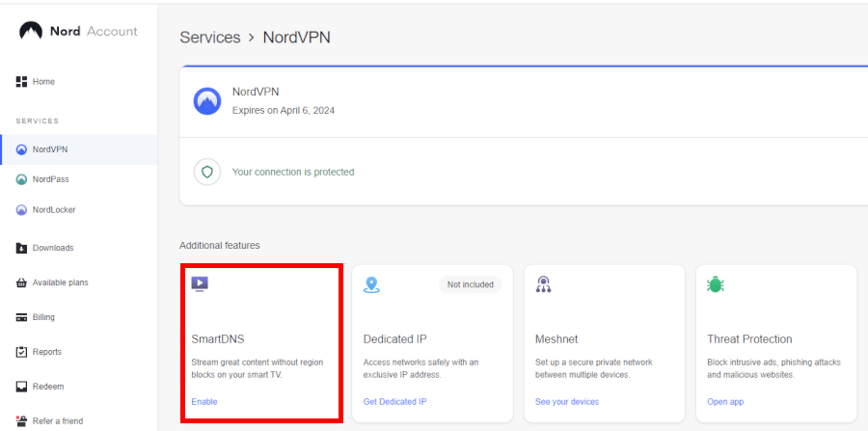Click the large NordVPN service logo
The height and width of the screenshot is (431, 868).
207,101
